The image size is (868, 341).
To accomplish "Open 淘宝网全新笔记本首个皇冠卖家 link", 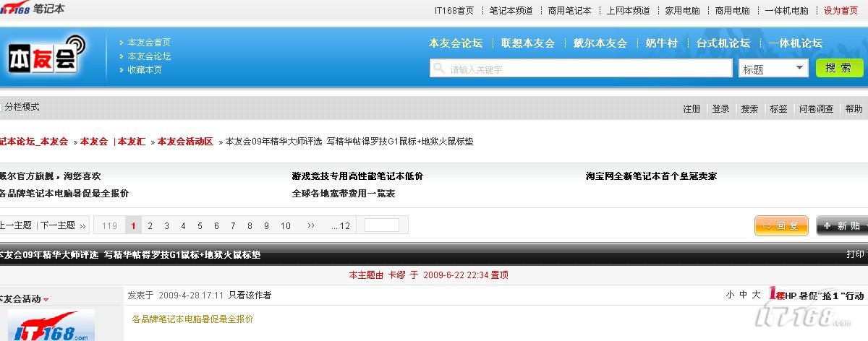I will [651, 176].
